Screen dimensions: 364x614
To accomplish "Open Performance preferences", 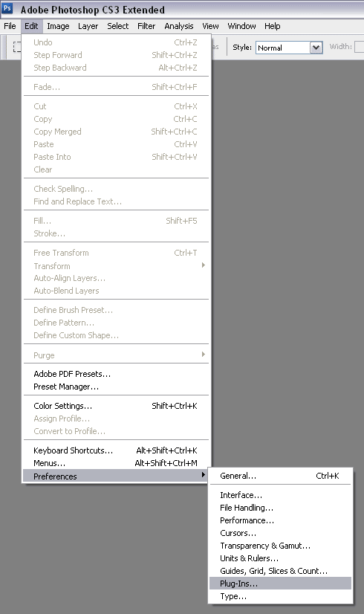I will click(280, 520).
